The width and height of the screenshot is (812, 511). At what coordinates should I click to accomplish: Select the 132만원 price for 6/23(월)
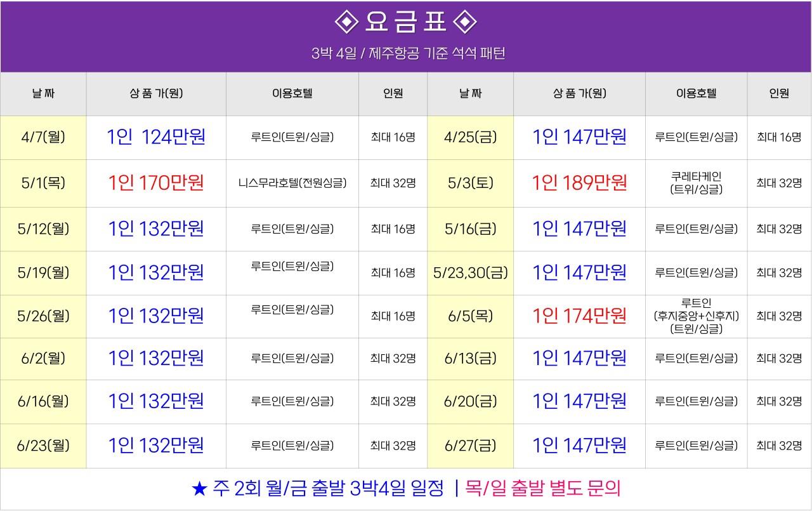pyautogui.click(x=156, y=446)
